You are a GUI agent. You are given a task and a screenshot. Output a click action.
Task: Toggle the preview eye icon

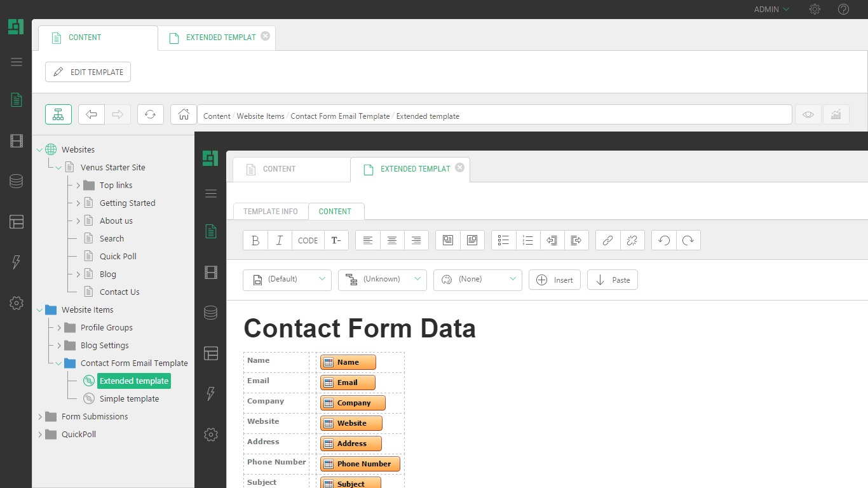point(808,114)
